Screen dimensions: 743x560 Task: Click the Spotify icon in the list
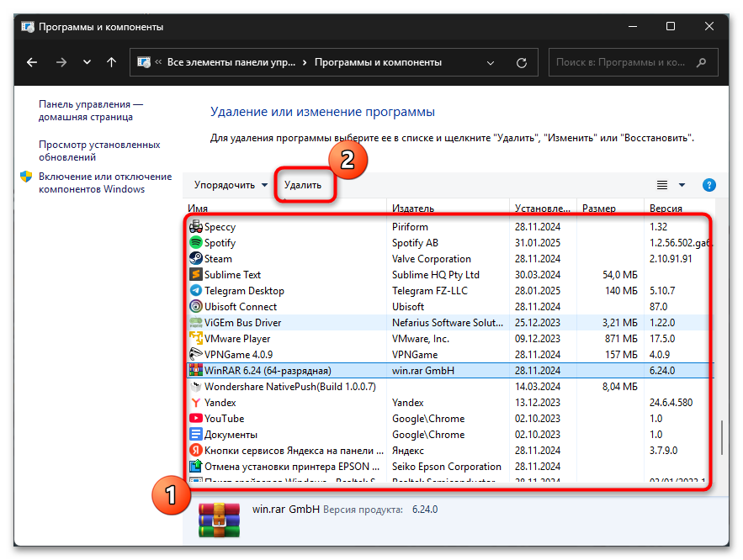point(195,243)
